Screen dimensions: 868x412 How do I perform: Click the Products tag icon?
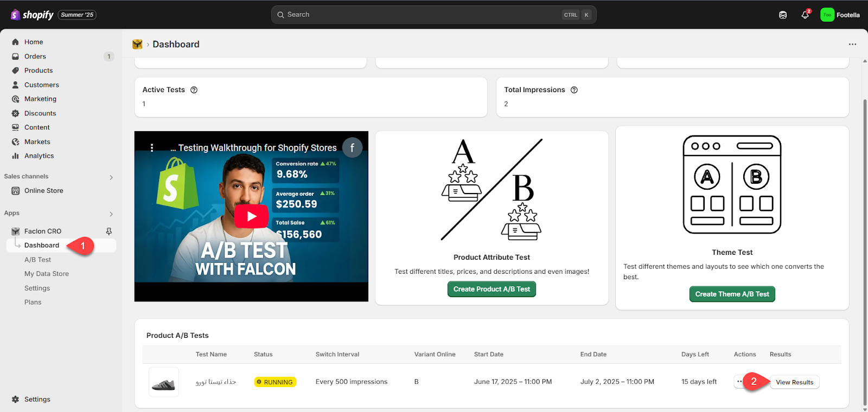pos(15,70)
